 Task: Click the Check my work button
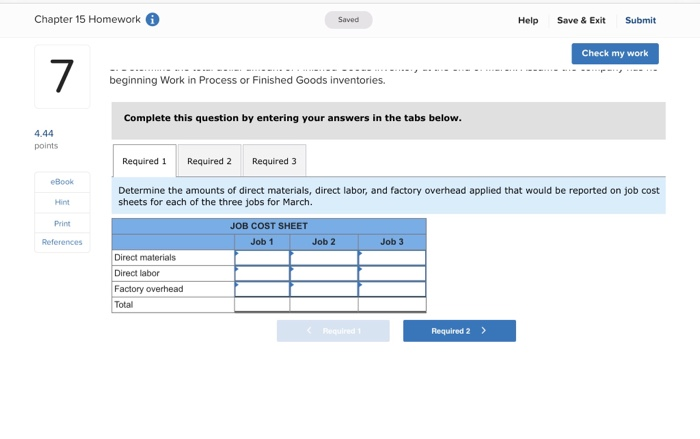(x=615, y=53)
